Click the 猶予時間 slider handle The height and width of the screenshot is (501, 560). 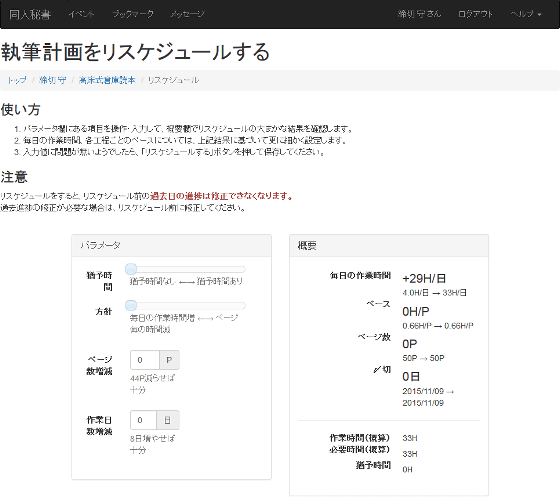131,269
